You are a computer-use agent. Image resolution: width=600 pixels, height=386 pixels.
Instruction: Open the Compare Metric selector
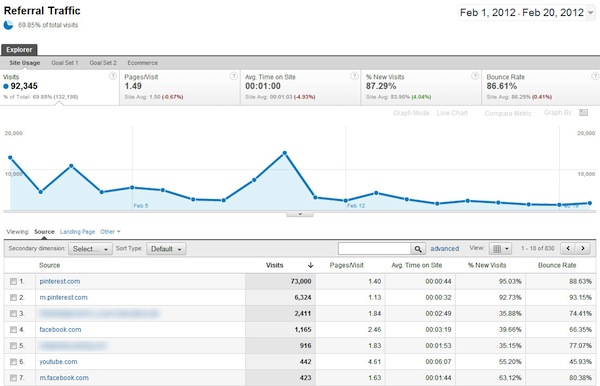coord(508,113)
